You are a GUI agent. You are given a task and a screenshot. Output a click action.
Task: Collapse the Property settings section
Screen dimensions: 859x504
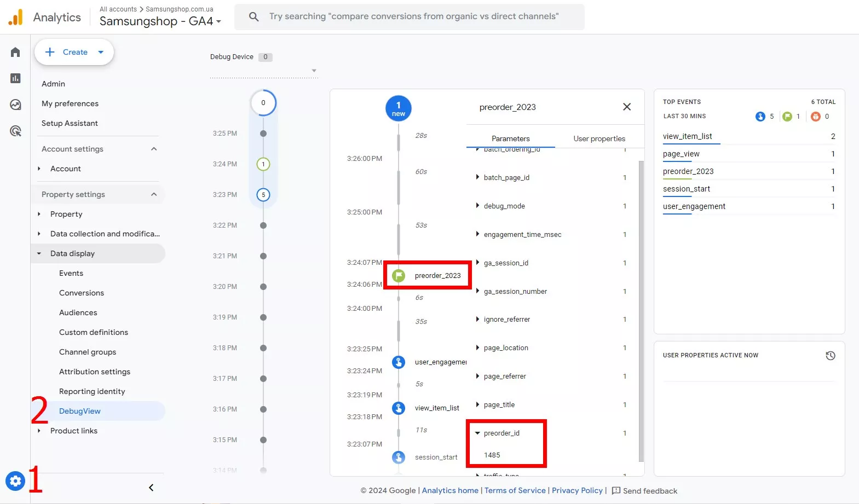[x=154, y=194]
